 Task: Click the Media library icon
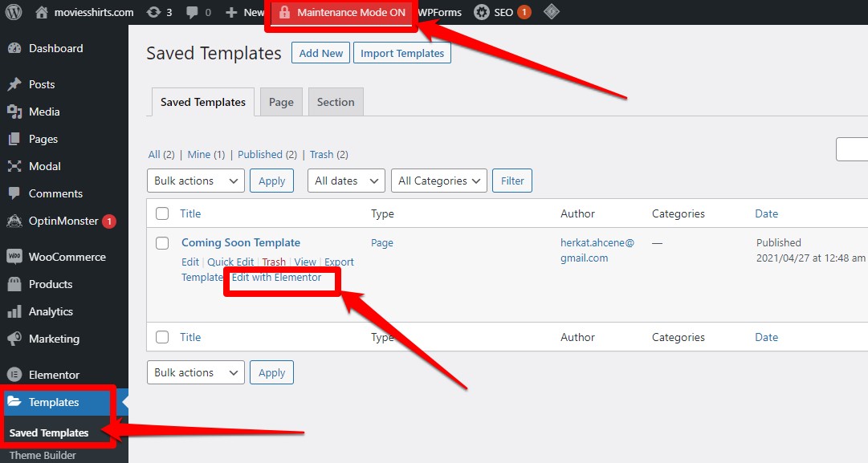click(14, 112)
